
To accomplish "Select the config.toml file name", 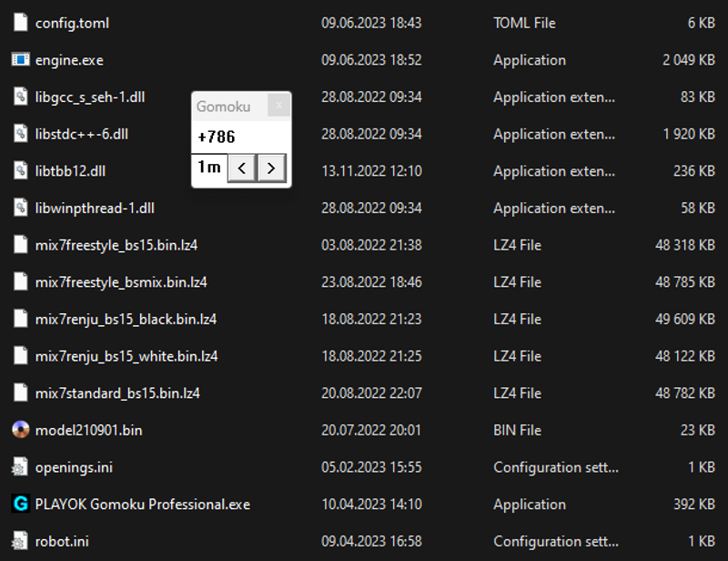I will (x=73, y=23).
